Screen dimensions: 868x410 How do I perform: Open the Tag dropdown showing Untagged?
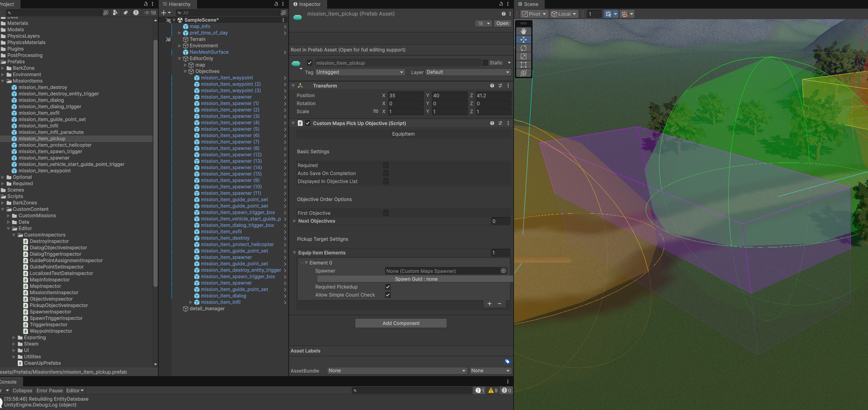360,72
